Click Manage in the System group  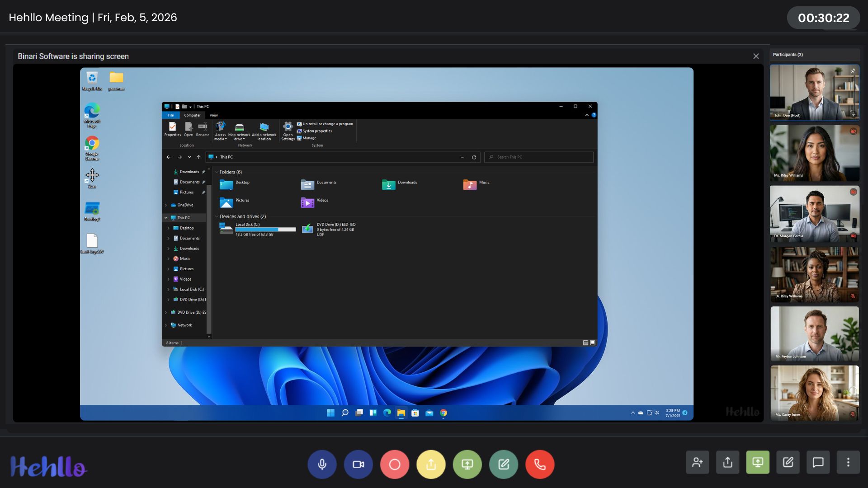click(x=307, y=138)
